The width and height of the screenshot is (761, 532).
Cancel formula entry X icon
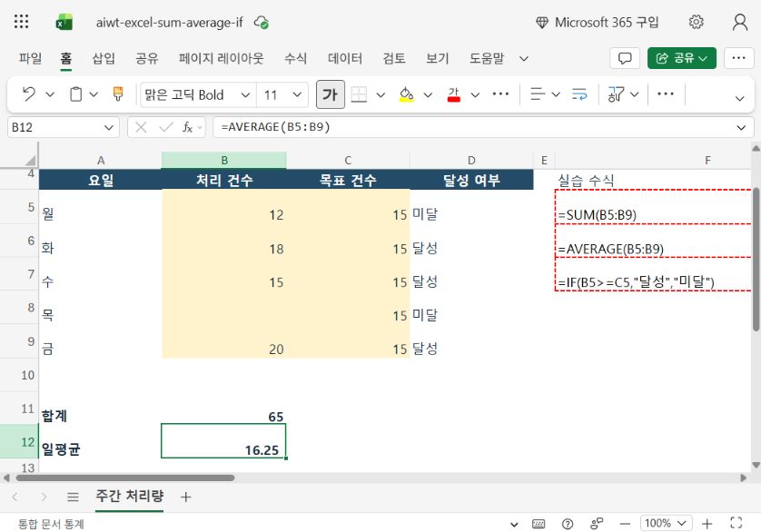tap(141, 127)
